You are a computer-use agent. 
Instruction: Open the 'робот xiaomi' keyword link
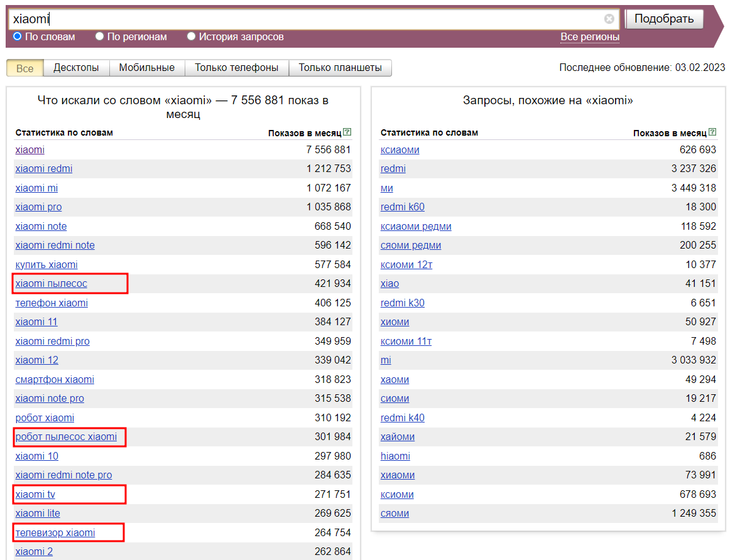pos(45,418)
